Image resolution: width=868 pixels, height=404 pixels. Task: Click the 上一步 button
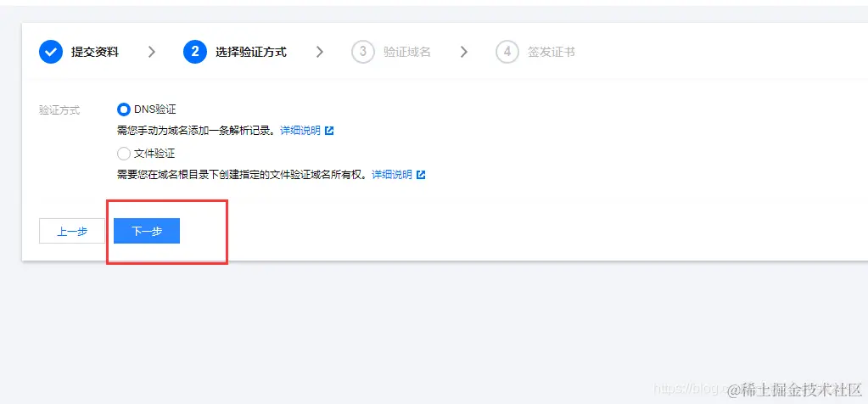pyautogui.click(x=72, y=231)
